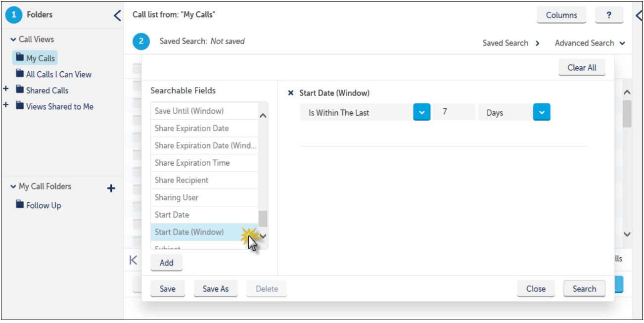The image size is (644, 323).
Task: Click the step 2 Saved Search circle icon
Action: click(x=141, y=42)
